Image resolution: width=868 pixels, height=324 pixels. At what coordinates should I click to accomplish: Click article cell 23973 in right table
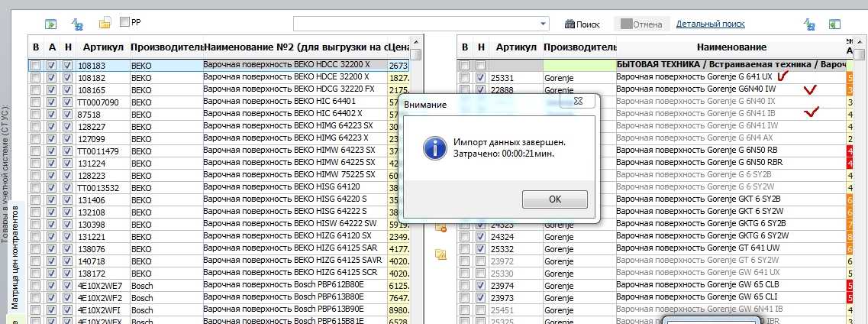(515, 296)
